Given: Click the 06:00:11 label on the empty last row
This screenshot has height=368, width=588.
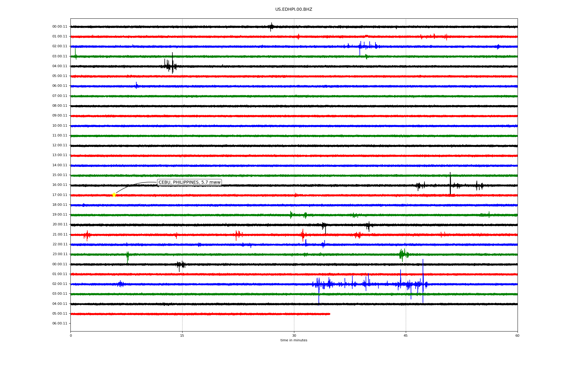Looking at the screenshot, I should click(60, 324).
